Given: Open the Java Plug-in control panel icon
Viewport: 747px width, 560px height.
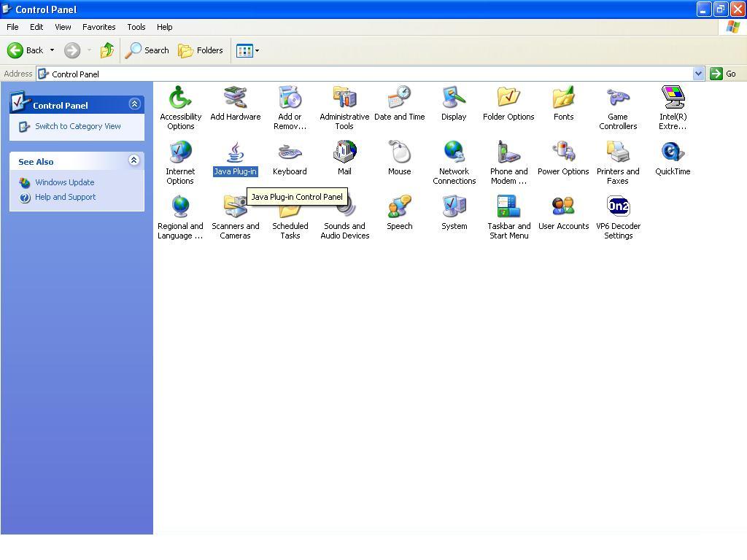Looking at the screenshot, I should [235, 153].
